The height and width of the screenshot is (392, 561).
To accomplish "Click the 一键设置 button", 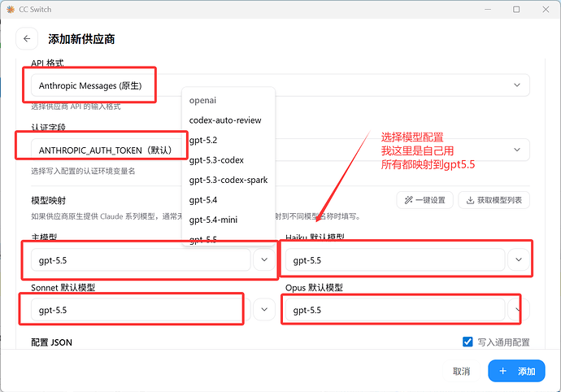I will tap(424, 200).
